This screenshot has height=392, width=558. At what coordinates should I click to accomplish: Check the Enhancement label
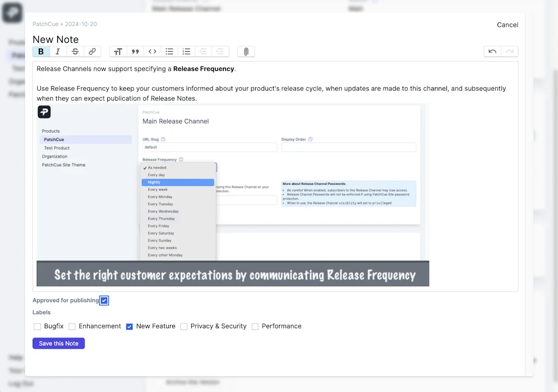tap(72, 327)
